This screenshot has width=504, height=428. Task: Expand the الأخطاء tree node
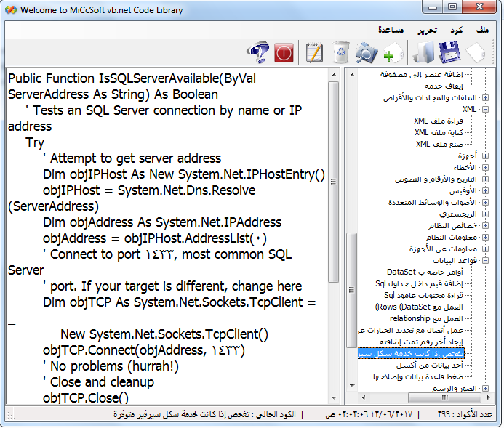tap(485, 167)
